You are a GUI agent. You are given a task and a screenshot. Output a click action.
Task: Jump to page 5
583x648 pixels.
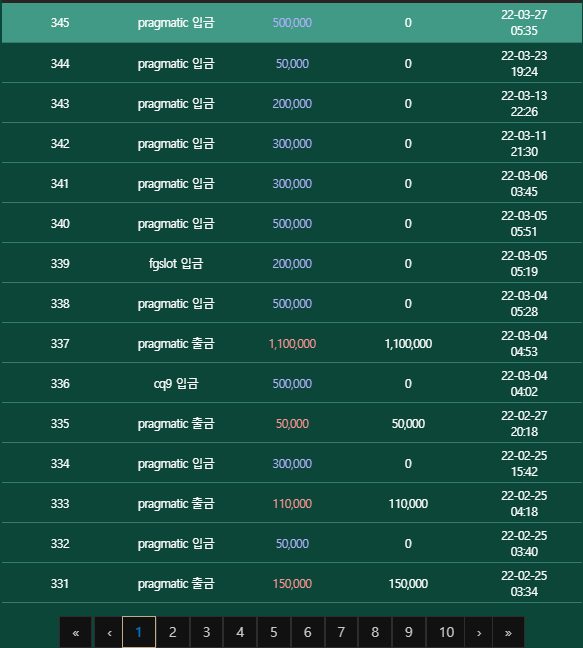274,632
